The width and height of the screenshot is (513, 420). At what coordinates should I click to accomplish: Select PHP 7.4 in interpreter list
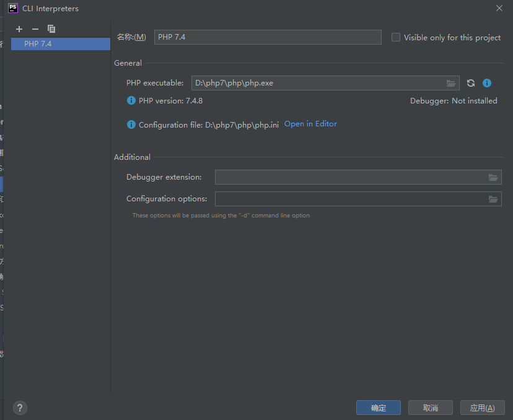click(61, 44)
